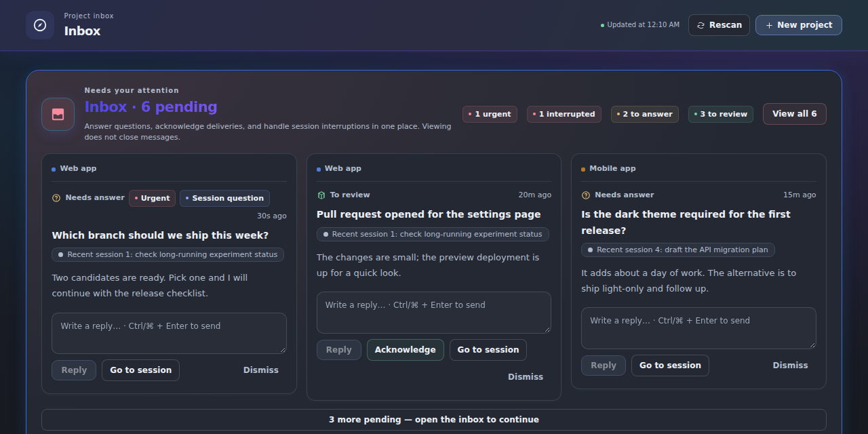Click 'It adds about a day of work' text
Viewport: 868px width, 434px height.
(688, 281)
